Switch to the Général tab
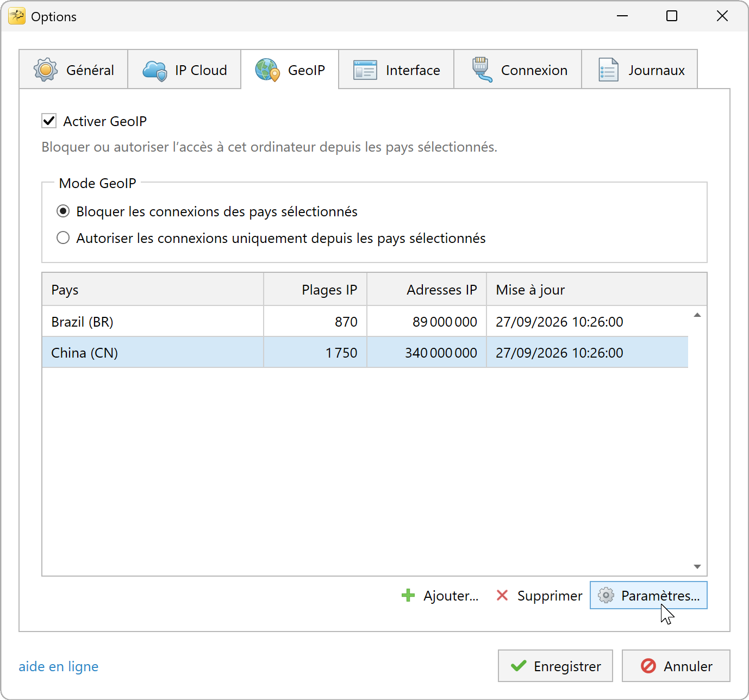 click(73, 70)
